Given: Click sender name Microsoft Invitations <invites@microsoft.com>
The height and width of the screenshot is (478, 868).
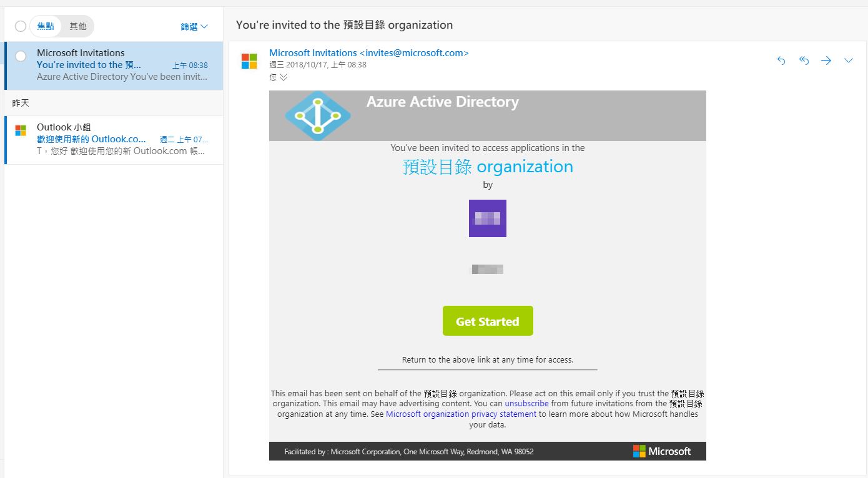Looking at the screenshot, I should (x=369, y=53).
